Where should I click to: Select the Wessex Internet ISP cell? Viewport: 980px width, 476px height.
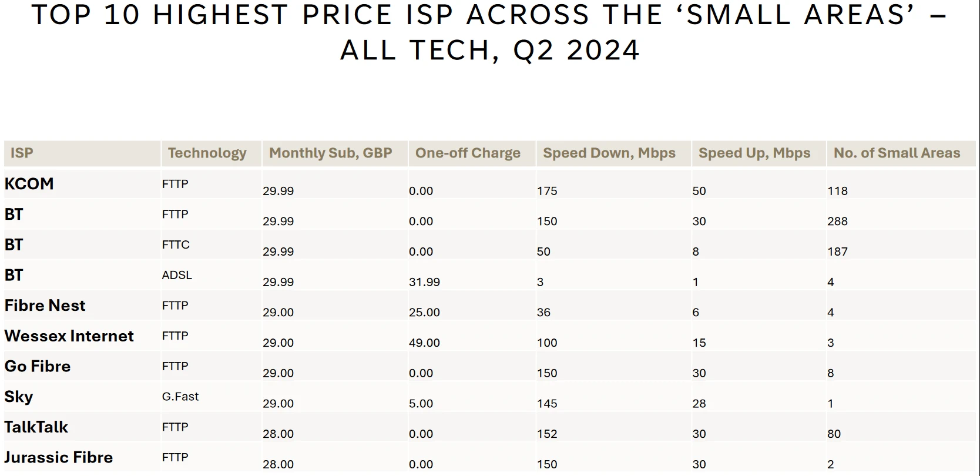pyautogui.click(x=69, y=336)
